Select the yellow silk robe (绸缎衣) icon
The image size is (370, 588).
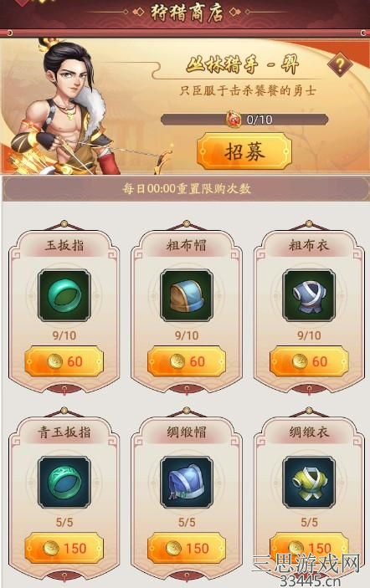(x=309, y=483)
